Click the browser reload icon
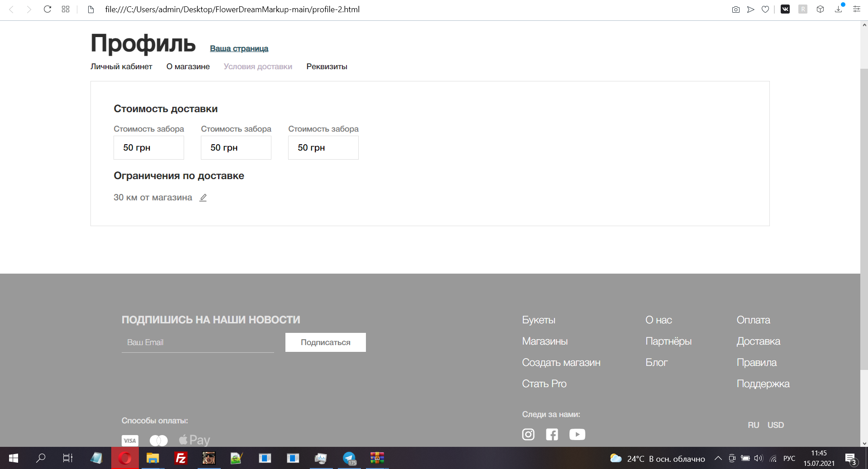Viewport: 868px width, 469px height. [47, 9]
